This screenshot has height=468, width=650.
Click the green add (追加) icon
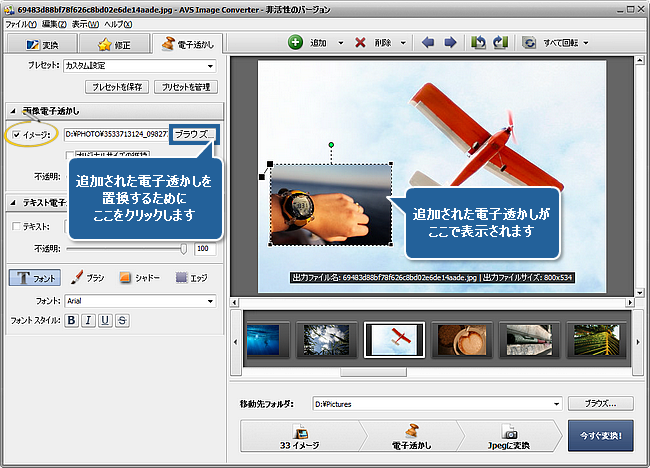click(295, 43)
